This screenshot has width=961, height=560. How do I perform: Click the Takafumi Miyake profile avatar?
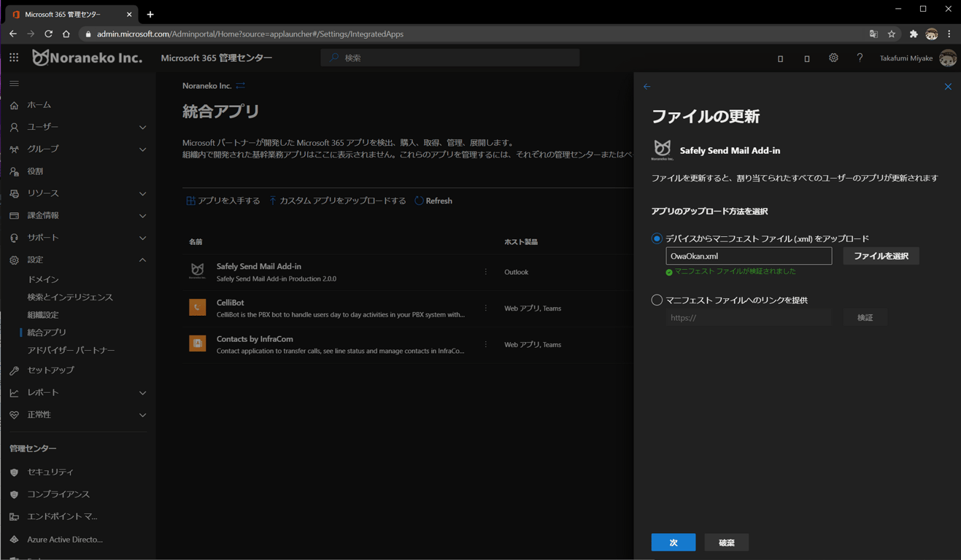(x=947, y=58)
